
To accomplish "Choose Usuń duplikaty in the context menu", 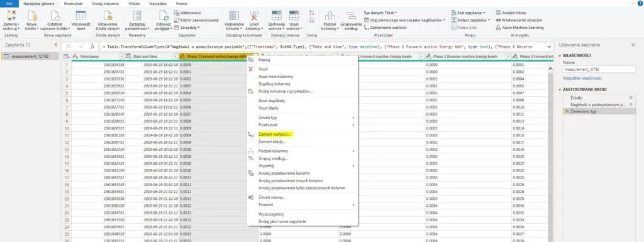I will (x=303, y=101).
